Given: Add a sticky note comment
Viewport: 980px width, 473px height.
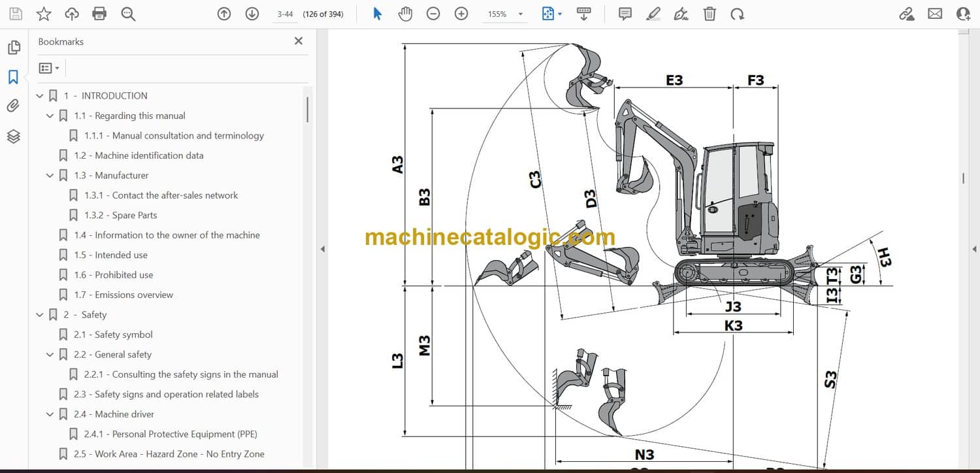Looking at the screenshot, I should [625, 14].
